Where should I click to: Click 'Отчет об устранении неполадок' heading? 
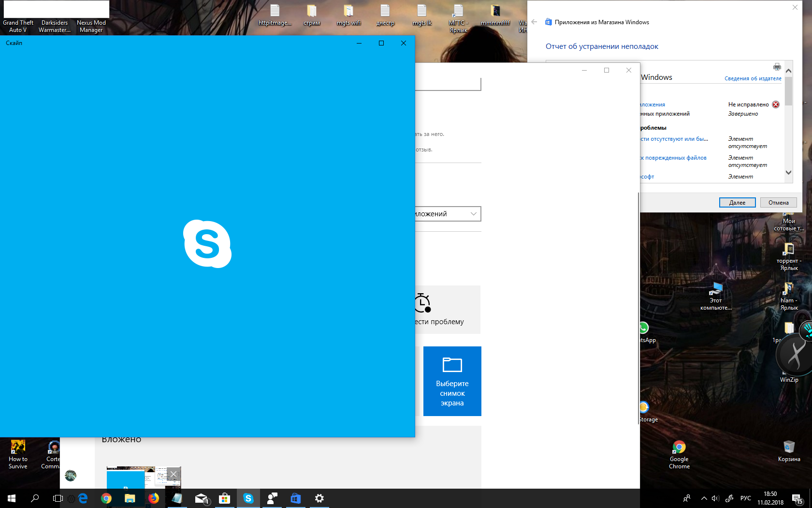[602, 46]
